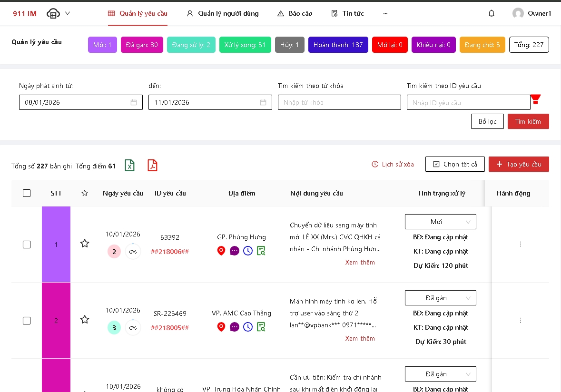Show location pin for GP. Phùng Hưng

coord(221,251)
